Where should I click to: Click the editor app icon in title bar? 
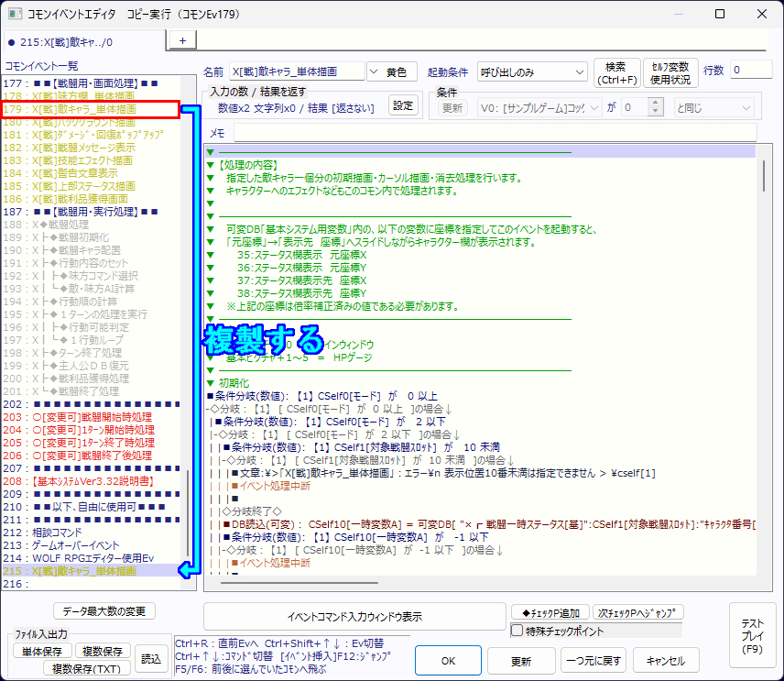click(15, 14)
